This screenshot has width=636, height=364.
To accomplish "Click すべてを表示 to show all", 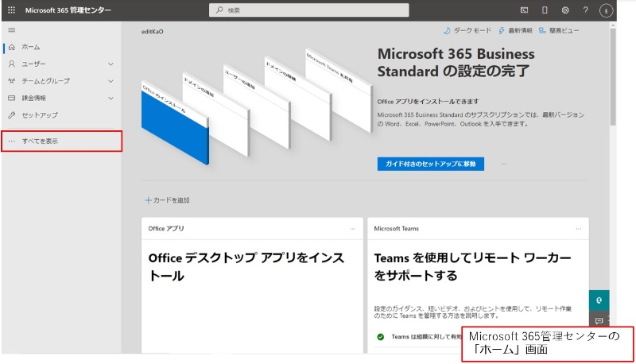I will pyautogui.click(x=62, y=141).
